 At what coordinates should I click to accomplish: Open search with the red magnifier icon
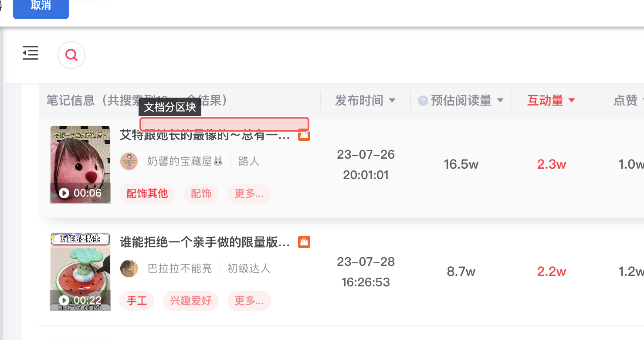(71, 55)
